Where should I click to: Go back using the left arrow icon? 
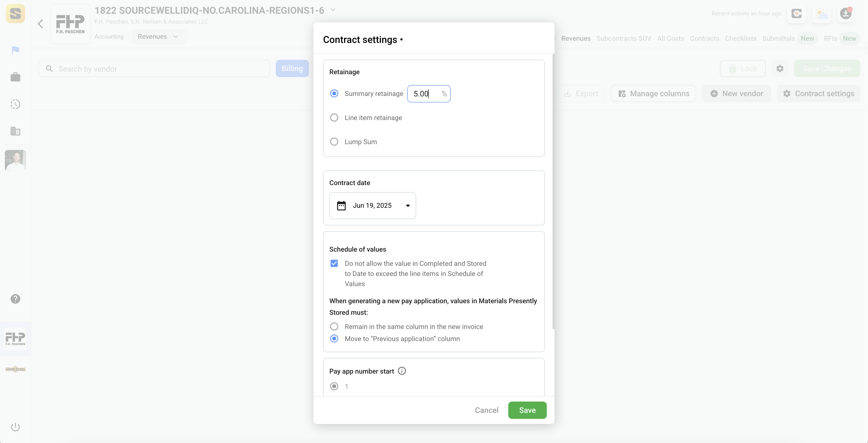pyautogui.click(x=41, y=24)
